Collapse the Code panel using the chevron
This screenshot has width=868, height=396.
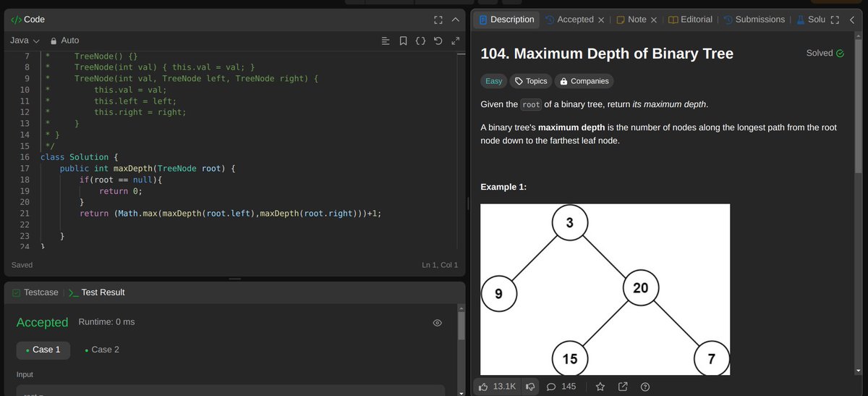455,20
